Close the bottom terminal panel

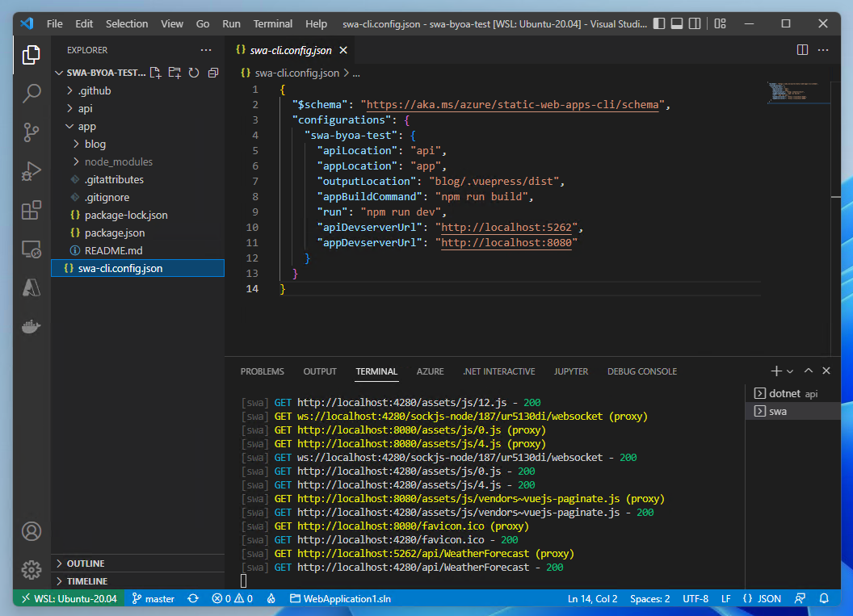826,371
